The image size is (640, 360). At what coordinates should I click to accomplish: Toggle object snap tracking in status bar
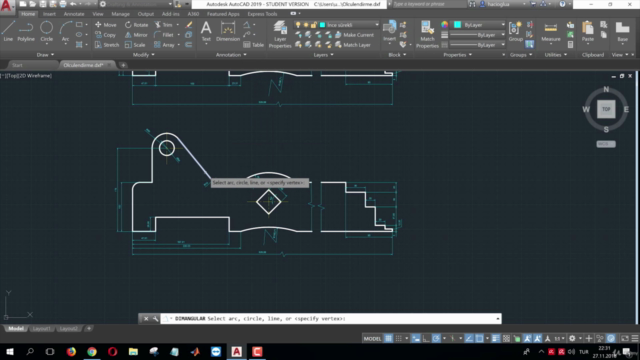point(469,338)
